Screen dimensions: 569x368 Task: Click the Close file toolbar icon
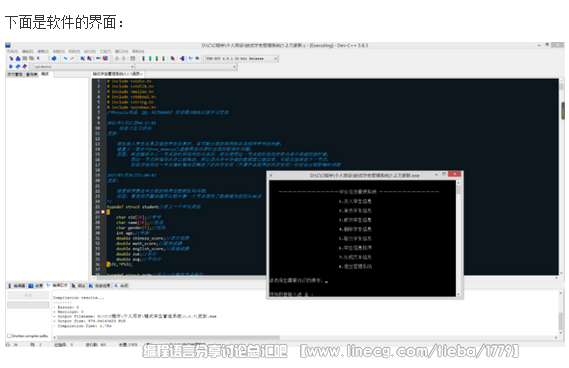click(x=38, y=58)
